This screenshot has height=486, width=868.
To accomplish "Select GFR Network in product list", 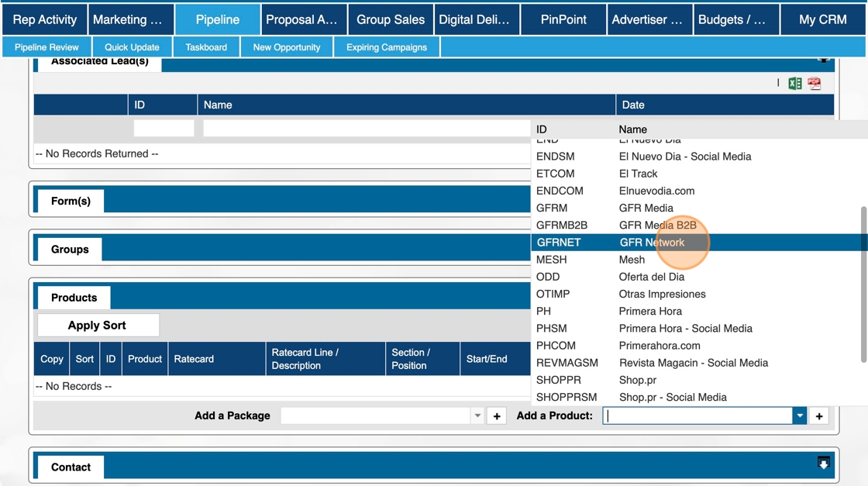I will (x=699, y=243).
